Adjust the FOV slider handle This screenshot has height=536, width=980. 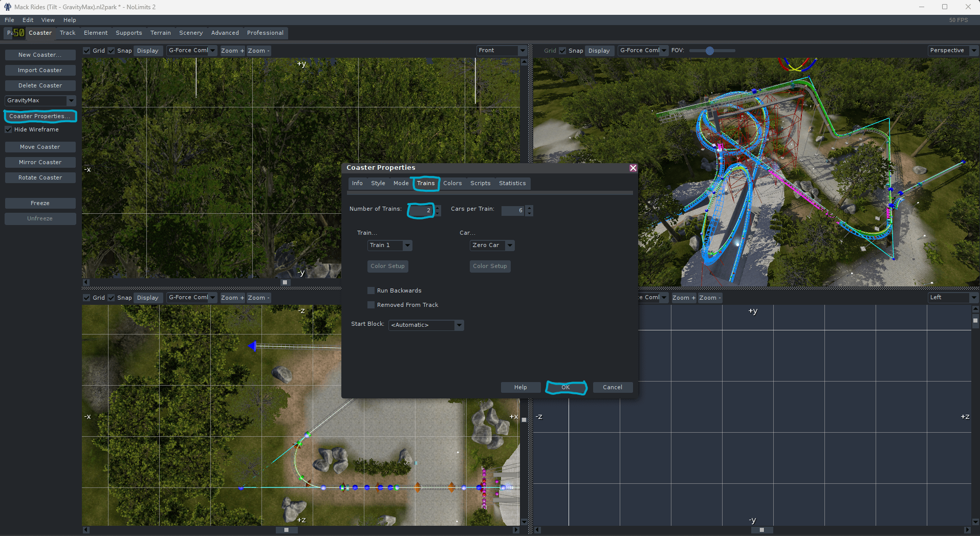pos(710,51)
